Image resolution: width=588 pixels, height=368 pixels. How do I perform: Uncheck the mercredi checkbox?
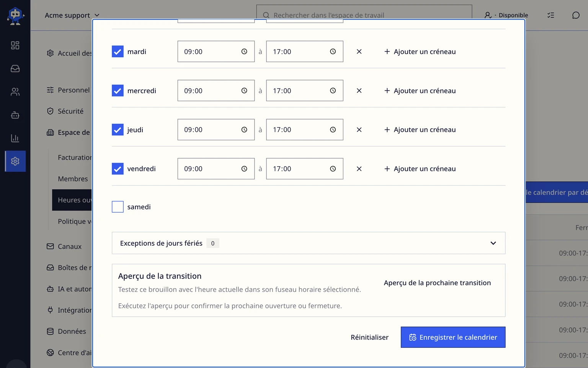tap(118, 90)
